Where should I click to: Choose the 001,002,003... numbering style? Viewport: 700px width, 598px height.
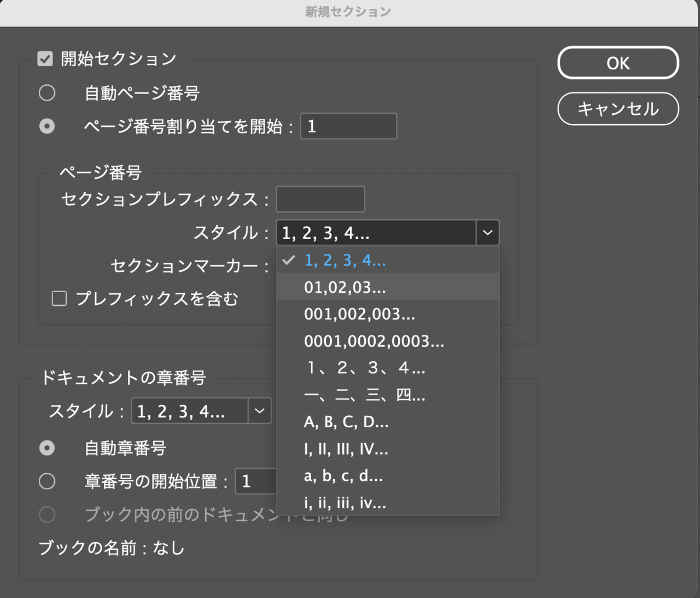coord(388,314)
